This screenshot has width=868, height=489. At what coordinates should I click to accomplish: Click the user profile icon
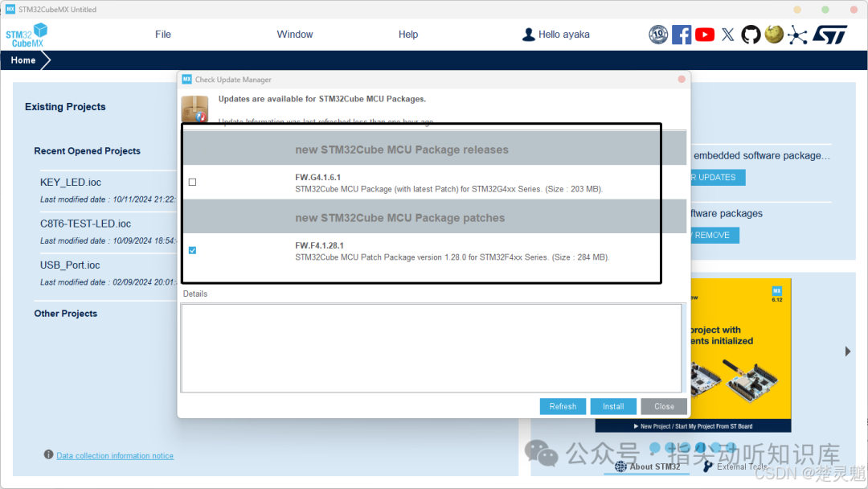tap(529, 35)
